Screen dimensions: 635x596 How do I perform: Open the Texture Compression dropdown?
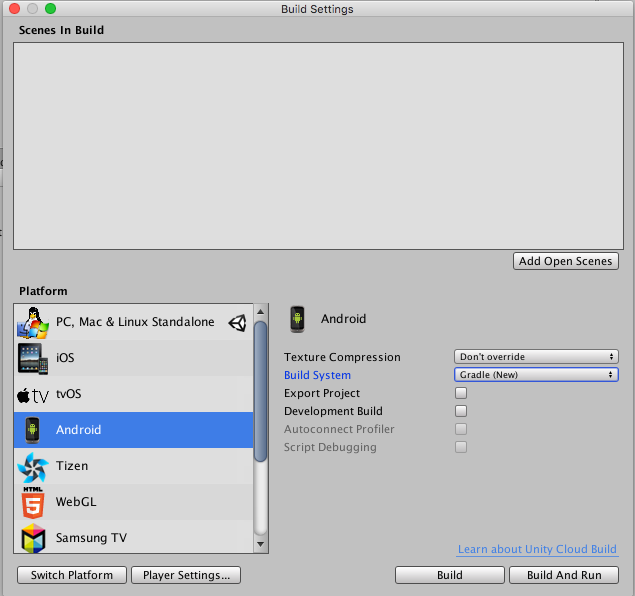click(x=536, y=357)
